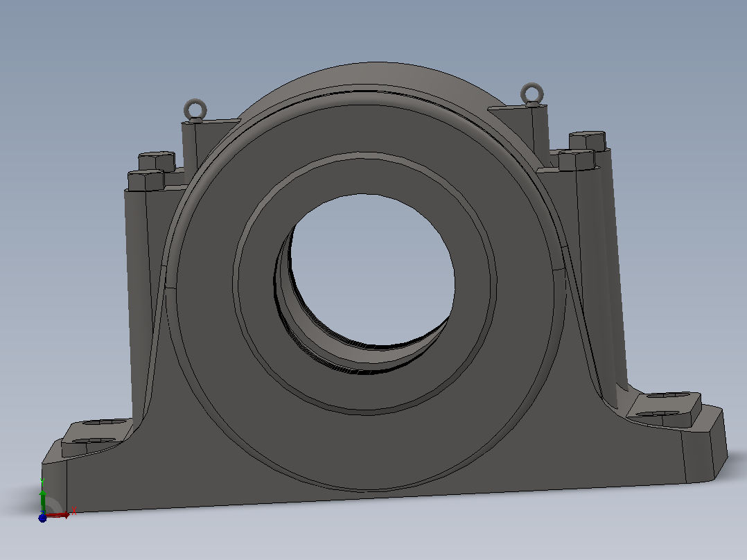Click the blue Z origin ball of the triad
This screenshot has height=560, width=747.
(x=42, y=518)
